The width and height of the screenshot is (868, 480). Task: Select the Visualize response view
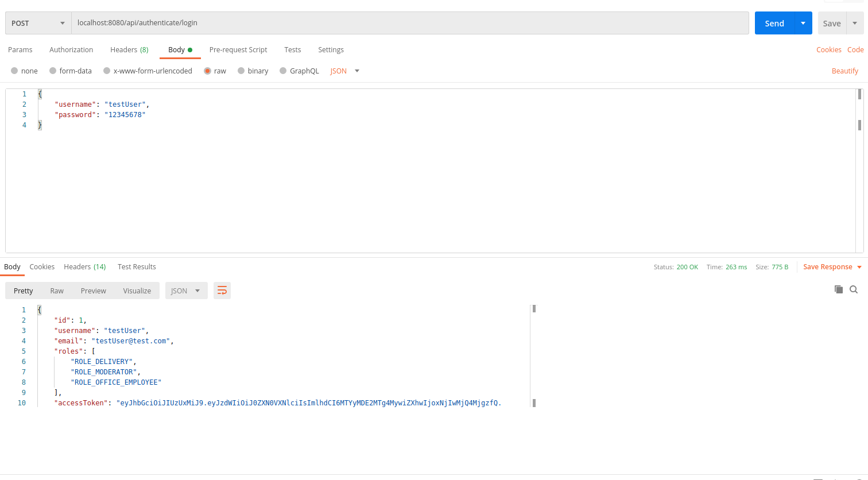(137, 291)
